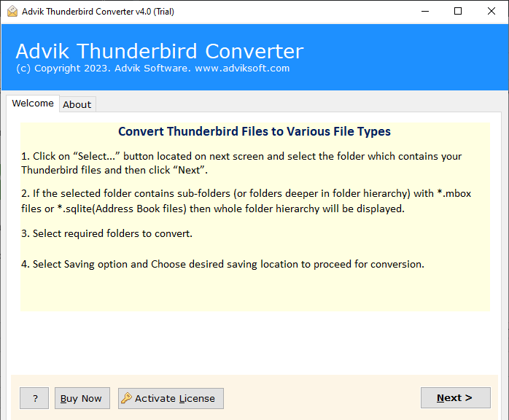509x420 pixels.
Task: Minimize the Advik Thunderbird Converter window
Action: click(x=425, y=12)
